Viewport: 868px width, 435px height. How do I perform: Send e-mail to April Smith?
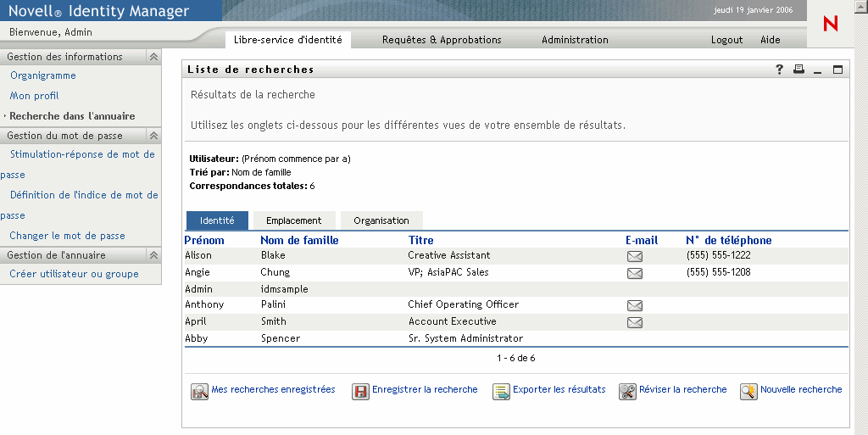(x=635, y=323)
